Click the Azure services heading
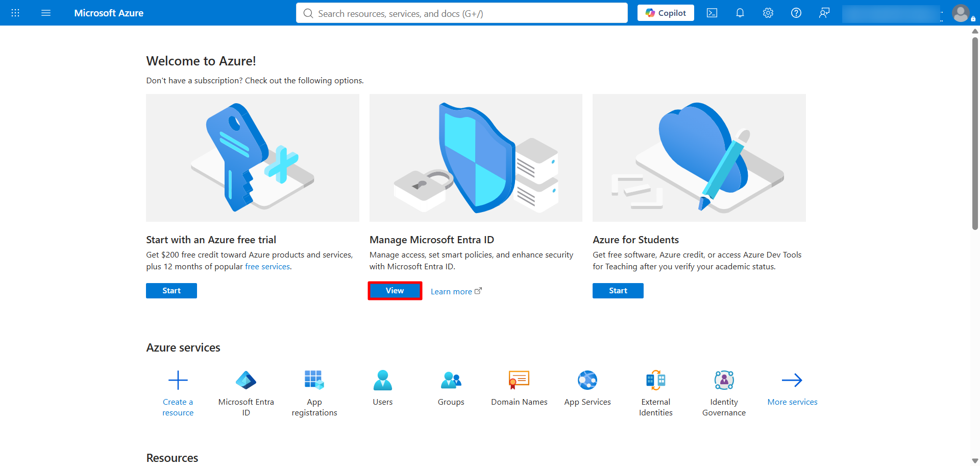The height and width of the screenshot is (466, 980). 183,347
